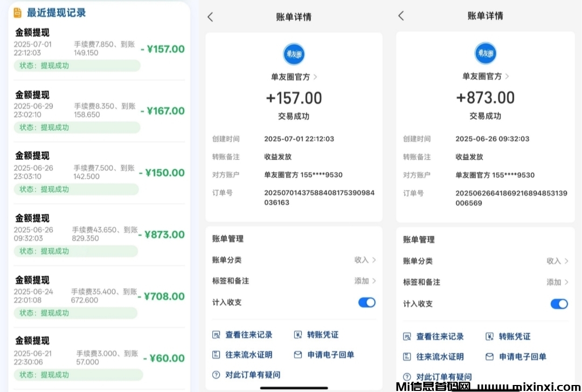This screenshot has width=582, height=392.
Task: Toggle 计入收支 switch on the +157.00 bill
Action: 367,303
